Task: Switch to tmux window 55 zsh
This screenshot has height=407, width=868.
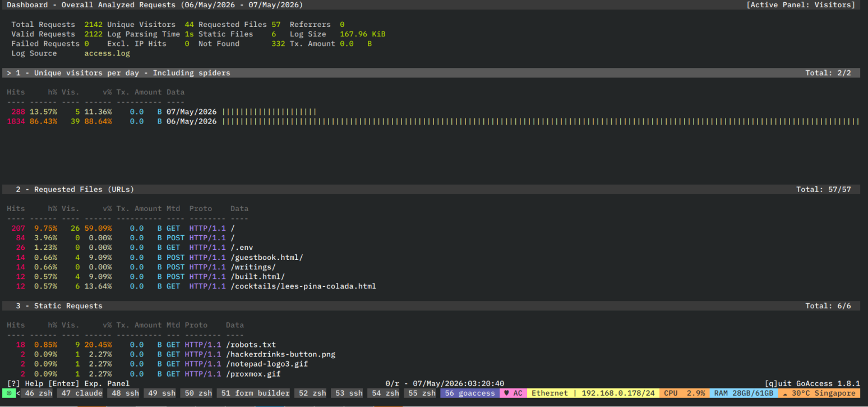Action: point(422,394)
